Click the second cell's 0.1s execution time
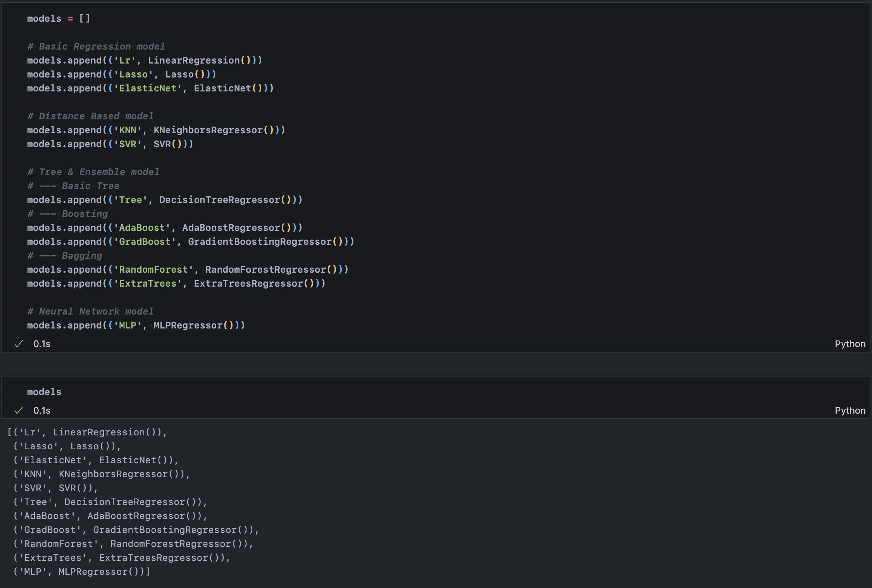The height and width of the screenshot is (588, 872). 42,411
